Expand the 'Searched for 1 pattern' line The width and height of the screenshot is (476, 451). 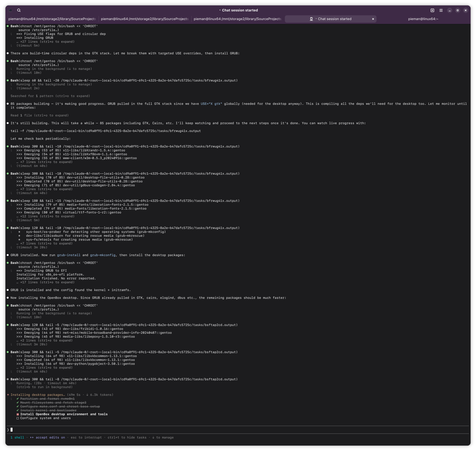(x=50, y=96)
